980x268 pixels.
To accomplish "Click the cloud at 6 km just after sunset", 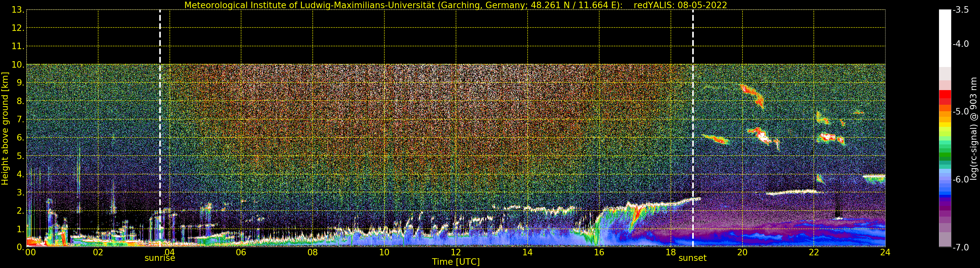I will click(716, 139).
